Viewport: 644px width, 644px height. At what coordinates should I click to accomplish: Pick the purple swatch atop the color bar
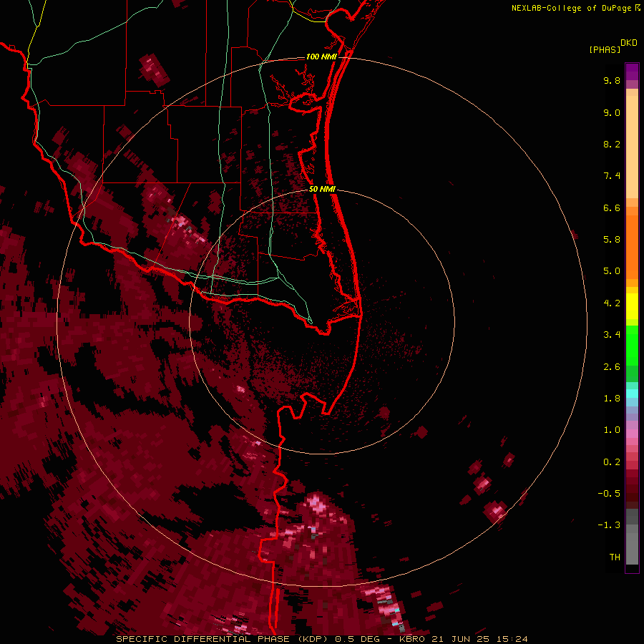(632, 72)
